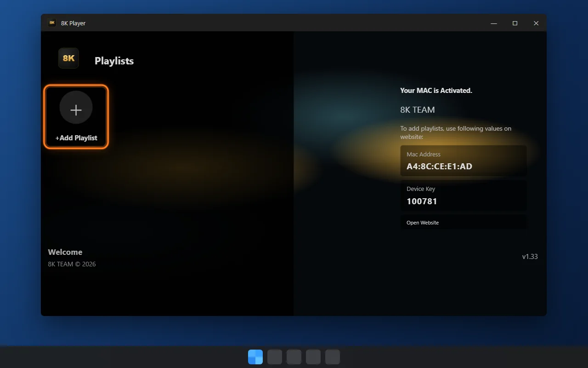Image resolution: width=588 pixels, height=368 pixels.
Task: Click the Playlists heading
Action: [114, 61]
